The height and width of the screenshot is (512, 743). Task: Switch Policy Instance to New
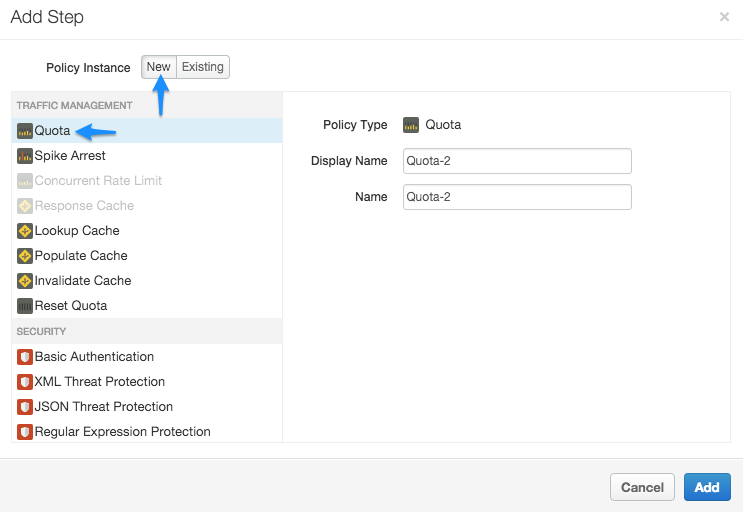coord(159,67)
